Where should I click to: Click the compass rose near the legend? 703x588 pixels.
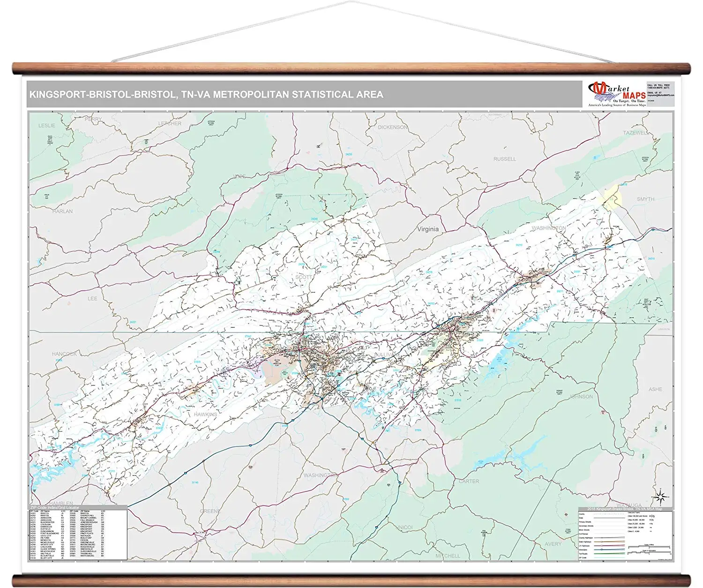click(x=660, y=497)
